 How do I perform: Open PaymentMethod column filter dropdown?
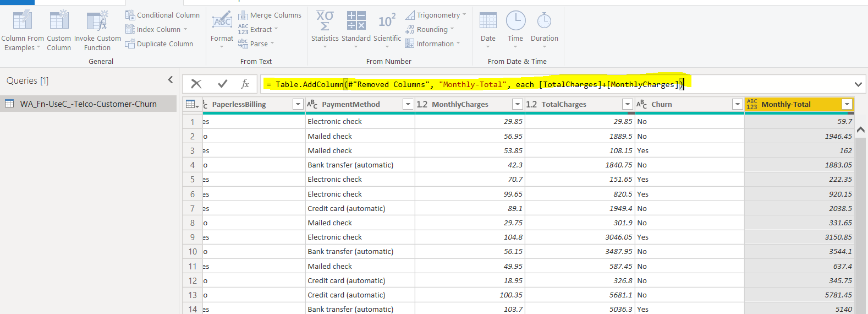coord(408,104)
